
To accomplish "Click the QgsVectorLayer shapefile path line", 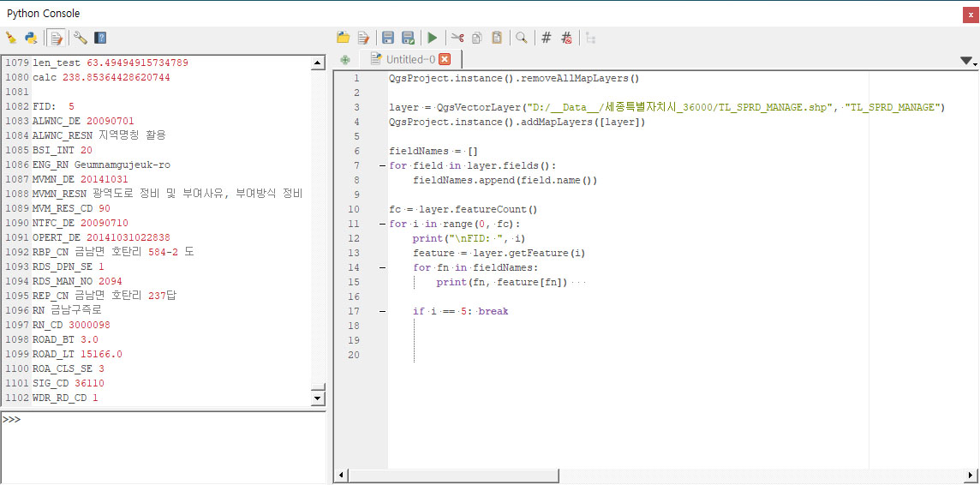I will click(x=665, y=107).
